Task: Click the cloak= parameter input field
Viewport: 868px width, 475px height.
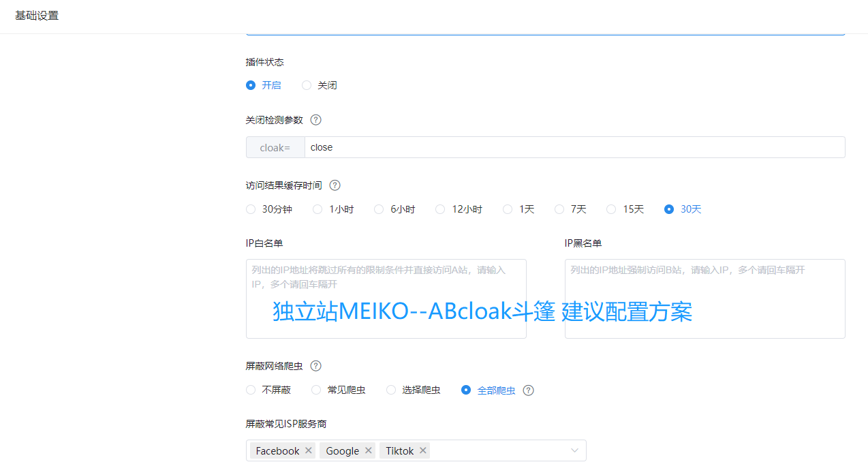Action: pos(574,147)
